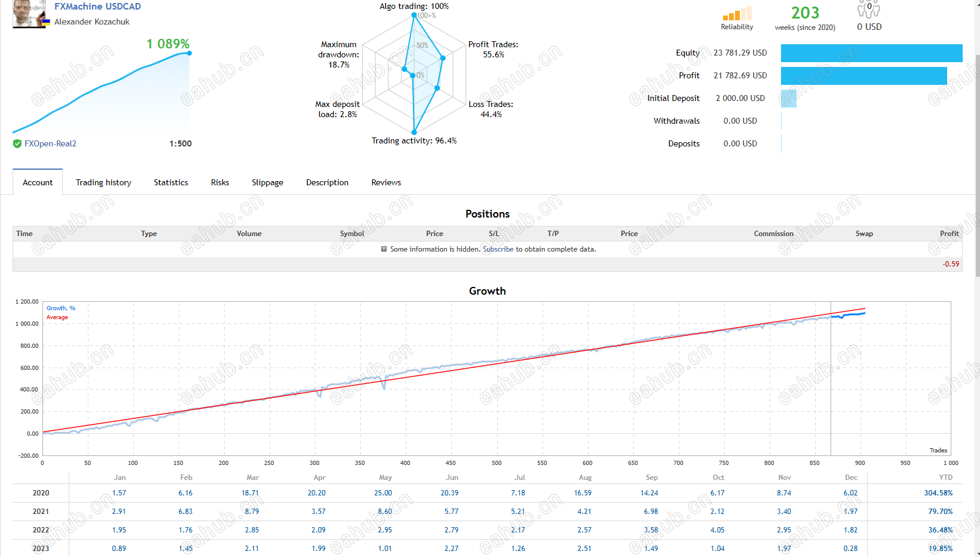The image size is (980, 557).
Task: Click the FXMachine USDCAD signal title
Action: tap(97, 7)
